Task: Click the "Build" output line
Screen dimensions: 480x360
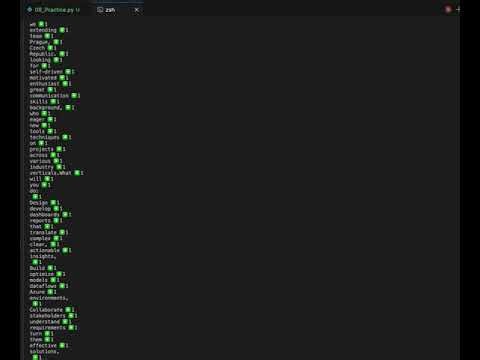Action: (x=43, y=268)
